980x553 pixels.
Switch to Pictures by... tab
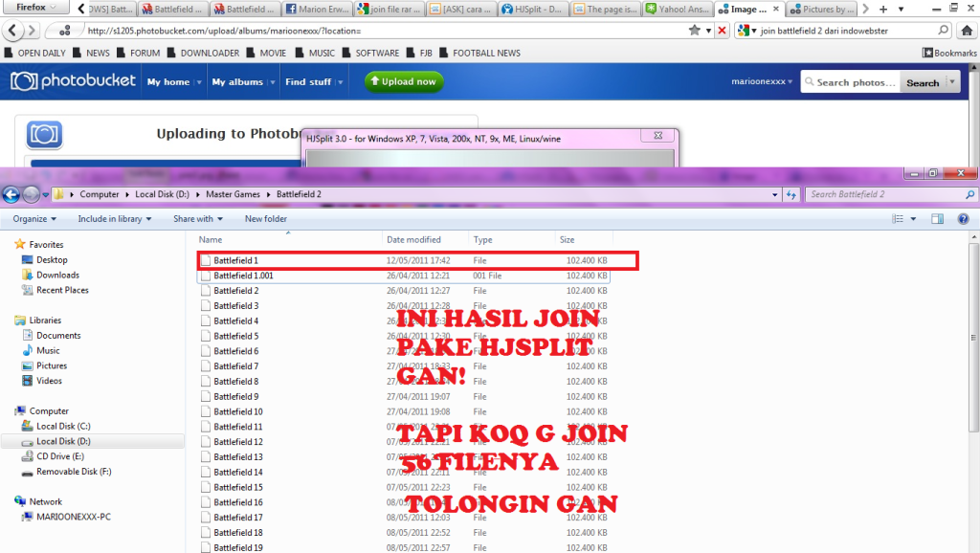821,9
